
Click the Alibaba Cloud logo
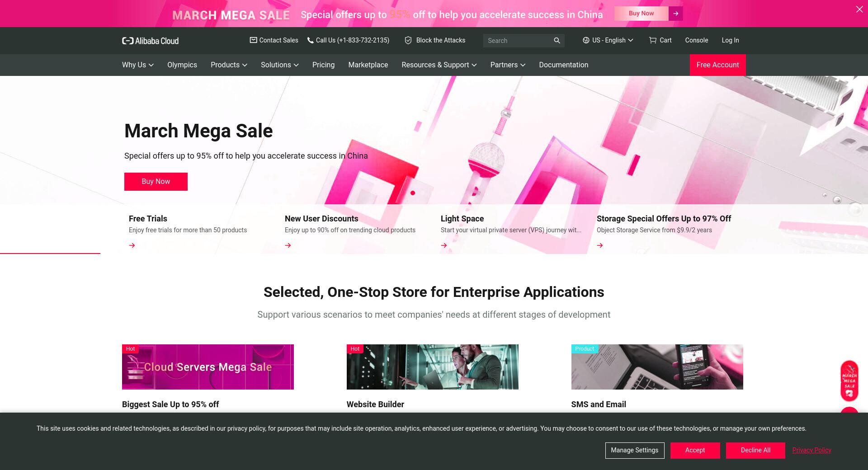coord(150,41)
